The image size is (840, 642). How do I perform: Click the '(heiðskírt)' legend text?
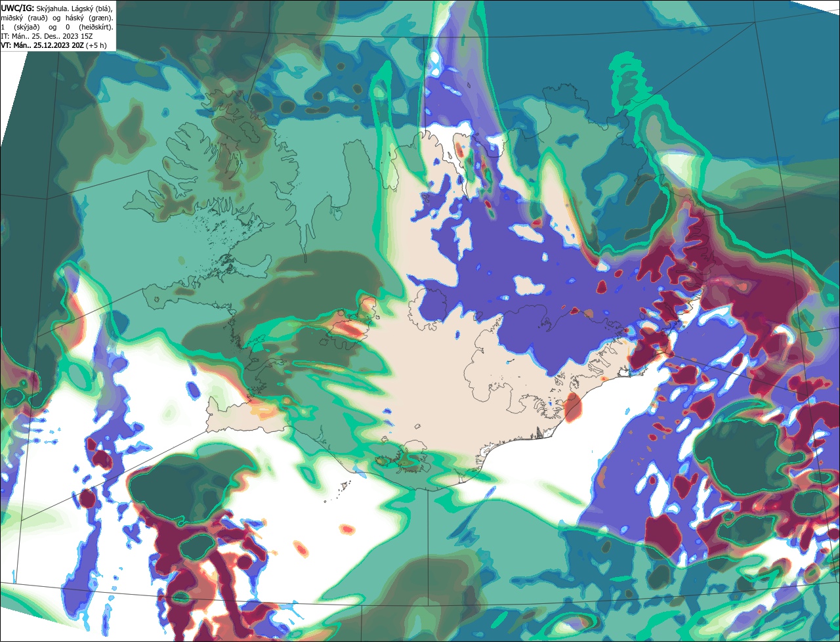pos(96,28)
